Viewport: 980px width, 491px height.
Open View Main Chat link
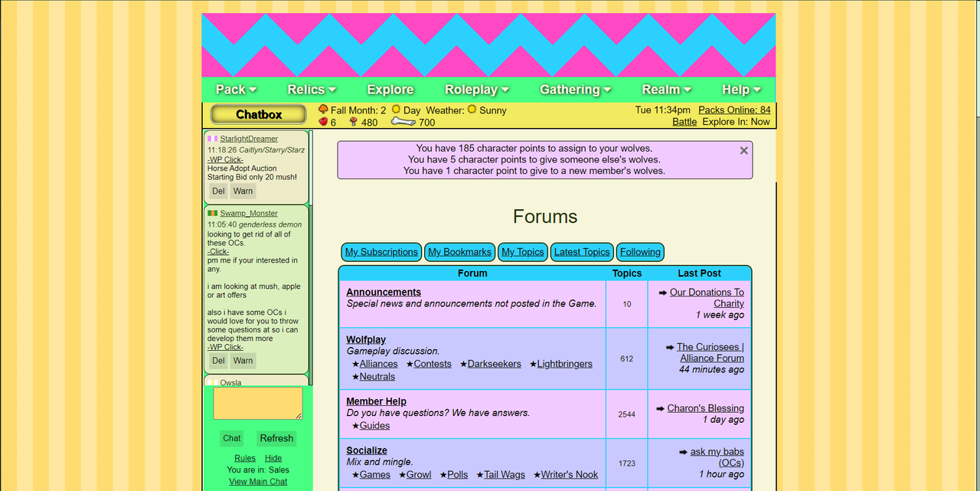pyautogui.click(x=258, y=482)
